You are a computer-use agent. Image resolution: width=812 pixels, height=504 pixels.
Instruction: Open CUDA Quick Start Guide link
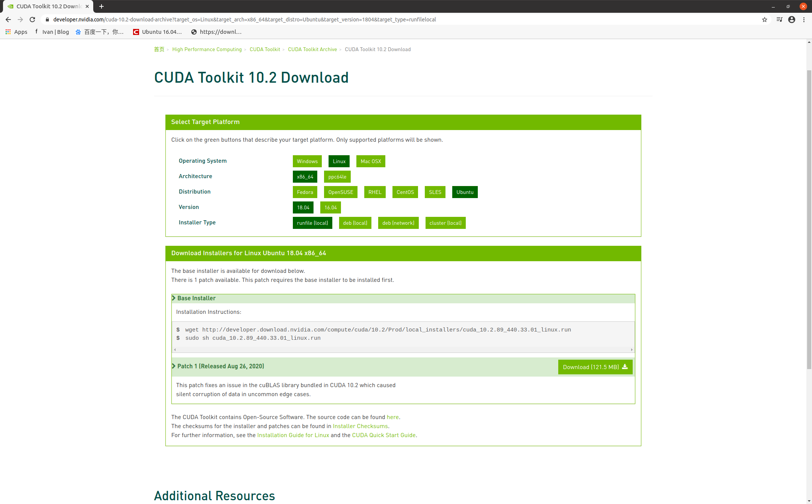383,435
